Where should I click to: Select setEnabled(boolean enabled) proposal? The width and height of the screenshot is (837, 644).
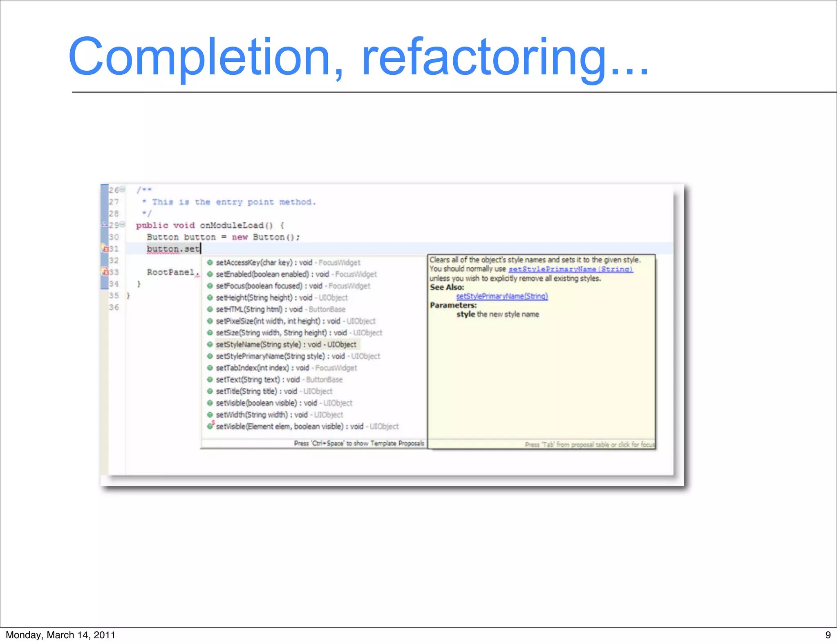point(296,274)
